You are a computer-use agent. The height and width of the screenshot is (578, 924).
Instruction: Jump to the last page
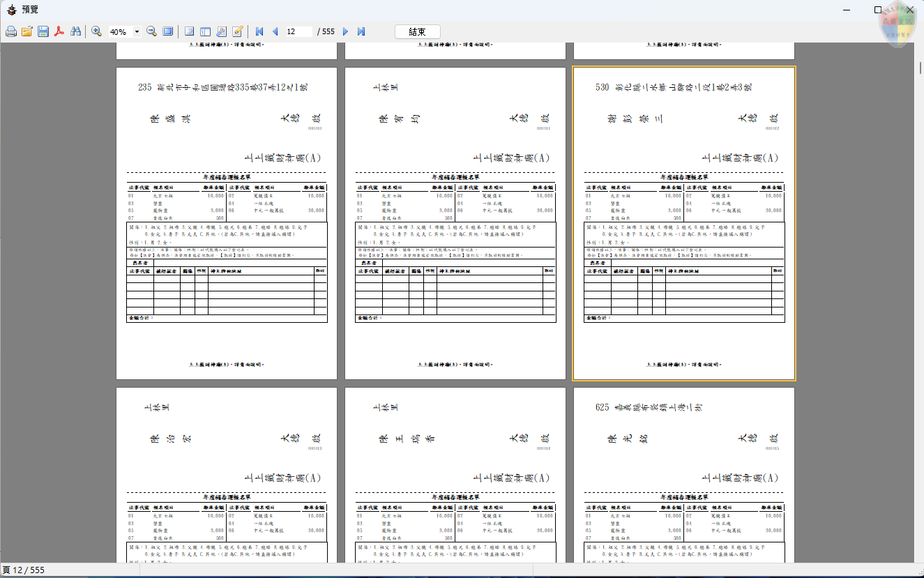tap(361, 32)
